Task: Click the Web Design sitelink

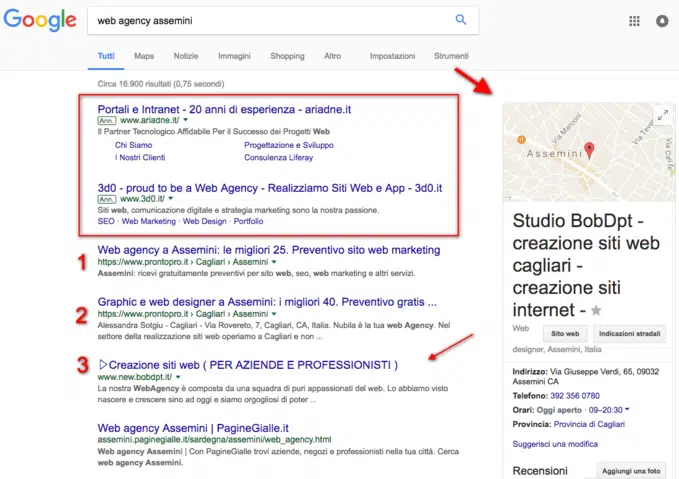Action: [x=204, y=221]
